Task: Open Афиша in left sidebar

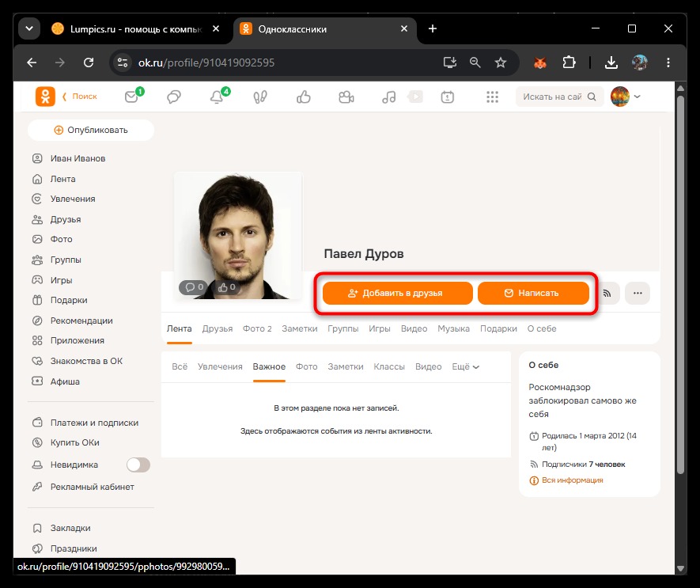Action: click(65, 381)
